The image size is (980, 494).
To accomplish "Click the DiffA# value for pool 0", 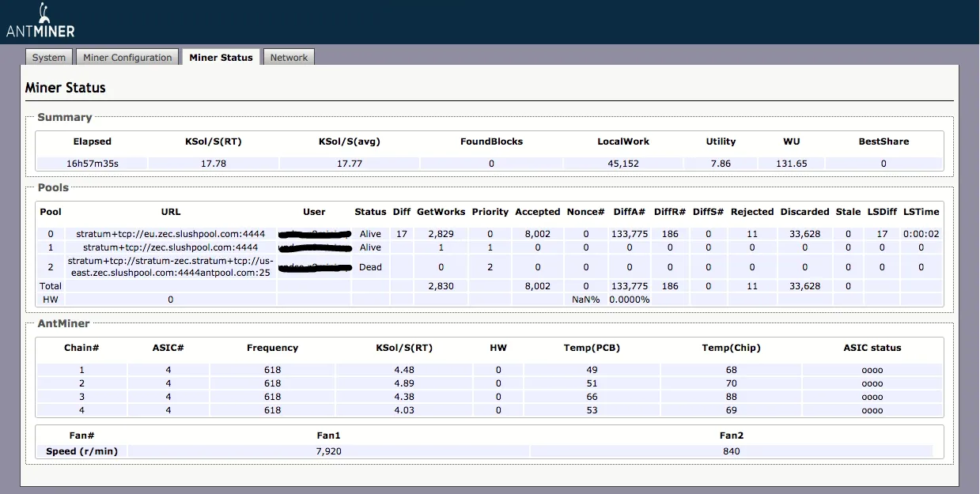I will click(x=630, y=234).
